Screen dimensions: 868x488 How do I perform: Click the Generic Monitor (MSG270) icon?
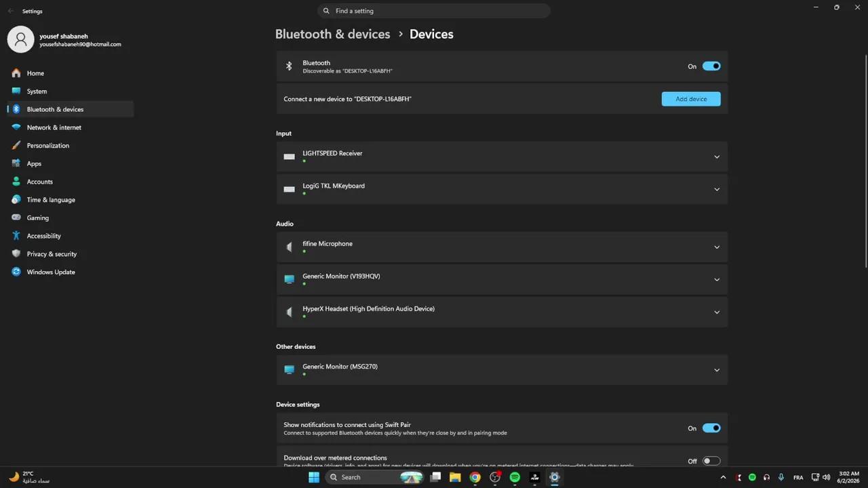(x=290, y=370)
